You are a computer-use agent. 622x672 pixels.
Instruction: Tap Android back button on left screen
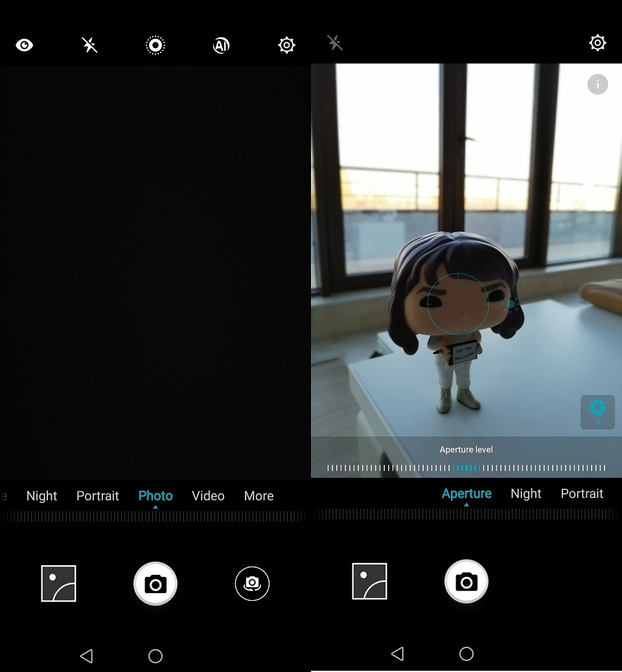(87, 656)
